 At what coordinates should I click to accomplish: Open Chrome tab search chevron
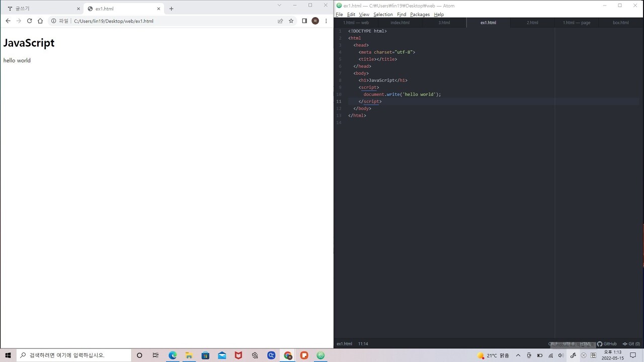(279, 5)
